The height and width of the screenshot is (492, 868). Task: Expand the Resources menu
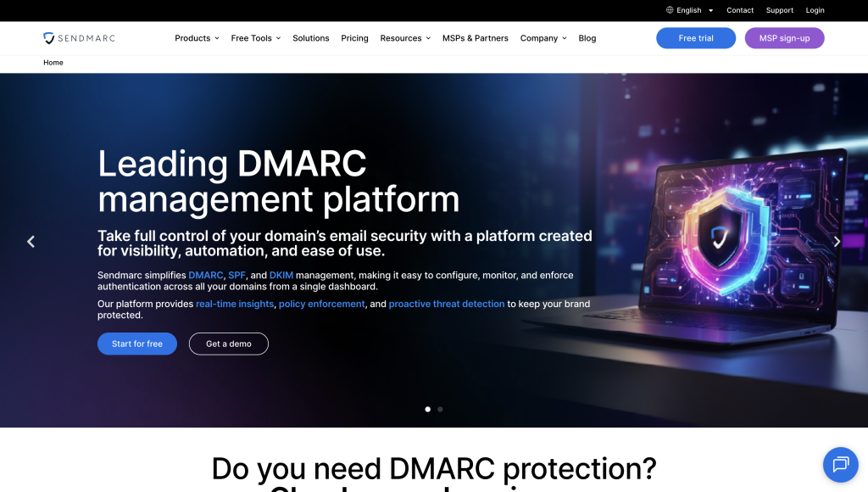(x=405, y=38)
